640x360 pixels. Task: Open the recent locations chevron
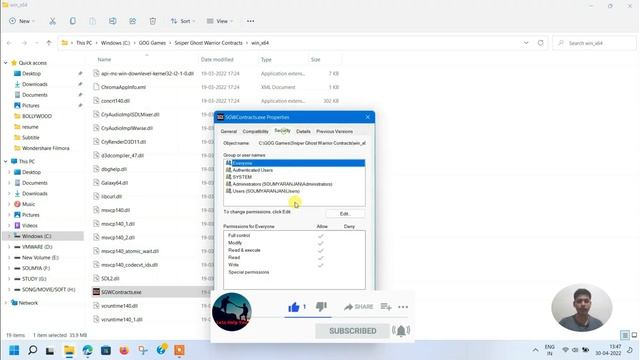37,43
